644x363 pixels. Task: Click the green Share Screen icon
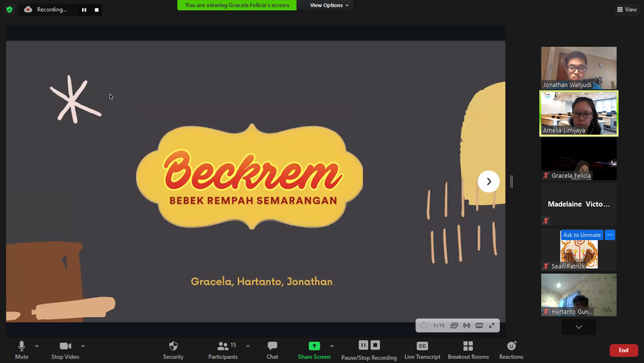[x=314, y=346]
